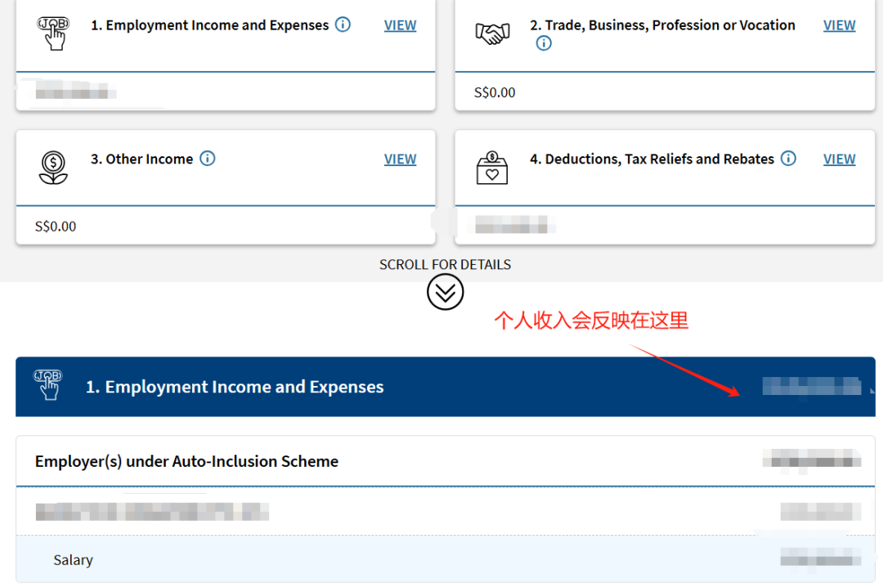View Deductions, Tax Reliefs and Rebates
Screen dimensions: 883x588
pos(839,159)
